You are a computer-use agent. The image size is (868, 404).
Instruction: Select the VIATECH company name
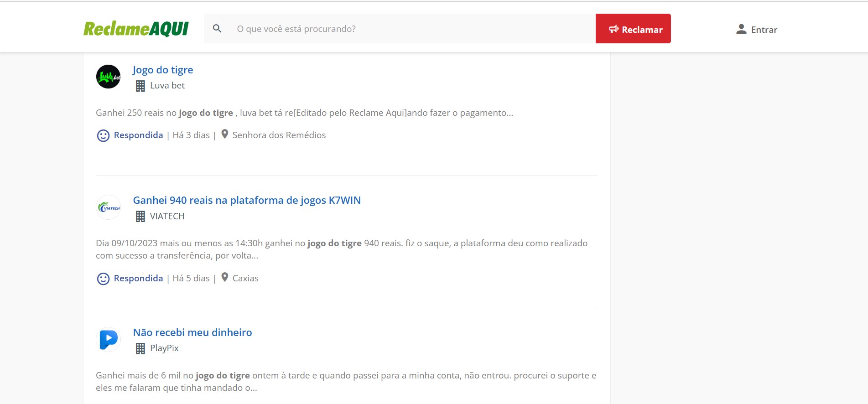pos(167,216)
